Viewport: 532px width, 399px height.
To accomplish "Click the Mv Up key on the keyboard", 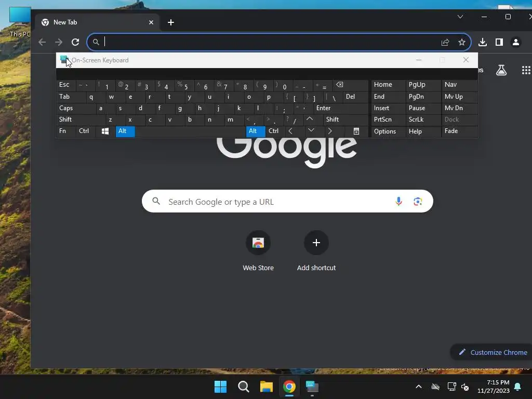I will [460, 97].
